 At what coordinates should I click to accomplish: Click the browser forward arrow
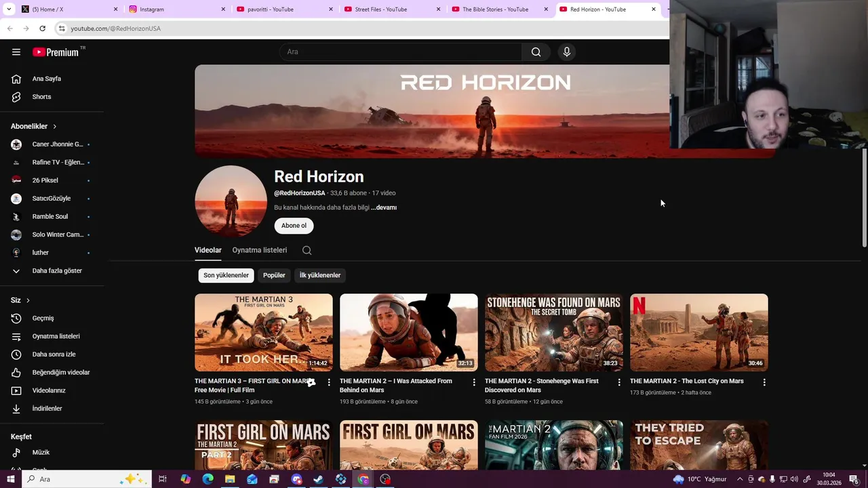26,28
